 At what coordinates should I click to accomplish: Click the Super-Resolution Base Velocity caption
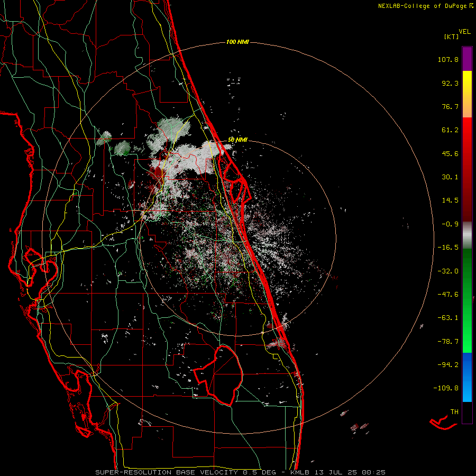pyautogui.click(x=241, y=472)
